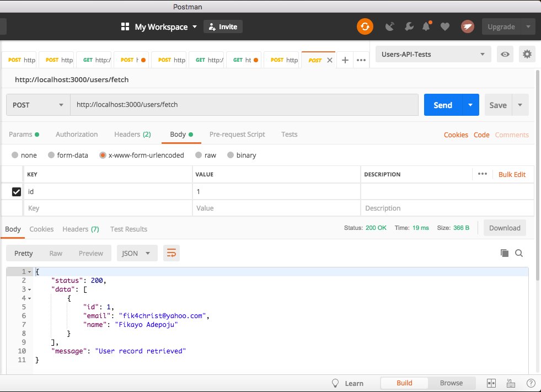The width and height of the screenshot is (541, 392).
Task: Switch to Browse mode
Action: [x=451, y=383]
